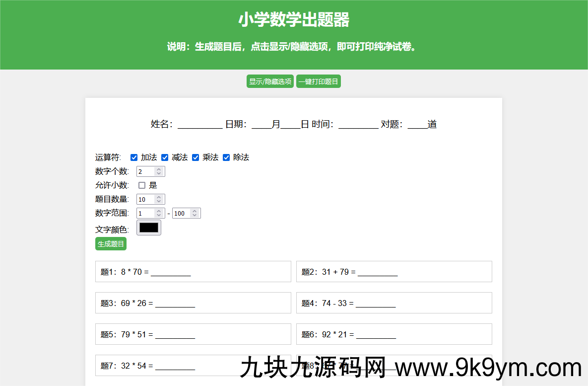Click the 数字个数 input field
588x386 pixels.
[x=145, y=171]
